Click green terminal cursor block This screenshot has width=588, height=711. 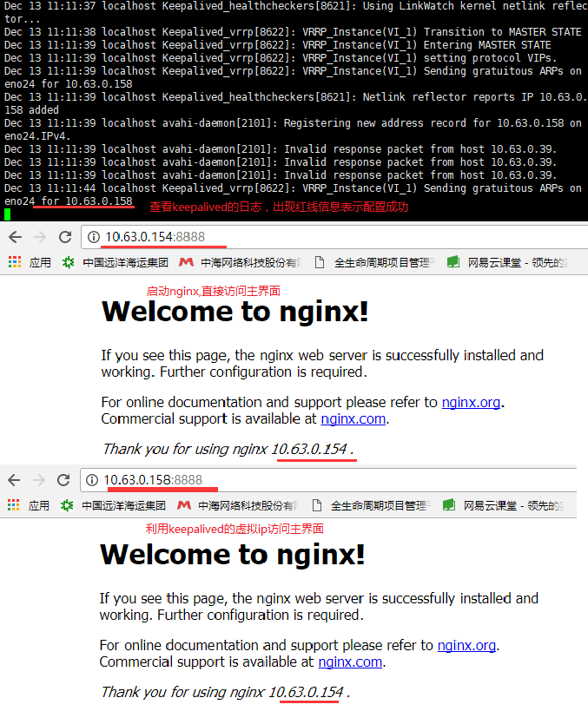(x=7, y=214)
